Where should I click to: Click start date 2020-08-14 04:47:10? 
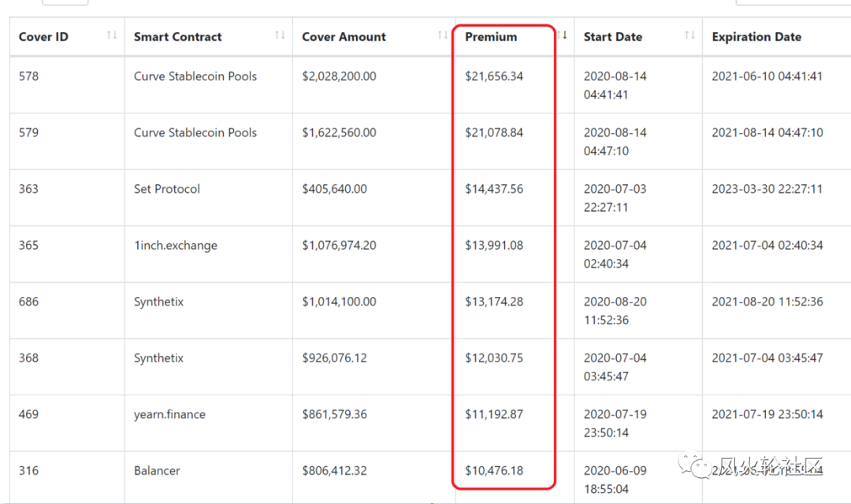click(615, 142)
